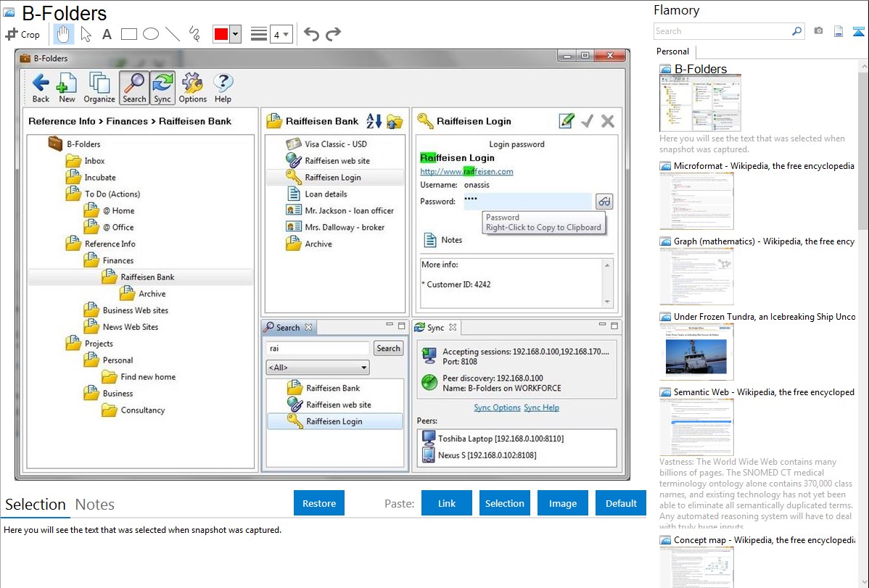The height and width of the screenshot is (588, 869).
Task: Click the red color swatch
Action: pos(221,34)
